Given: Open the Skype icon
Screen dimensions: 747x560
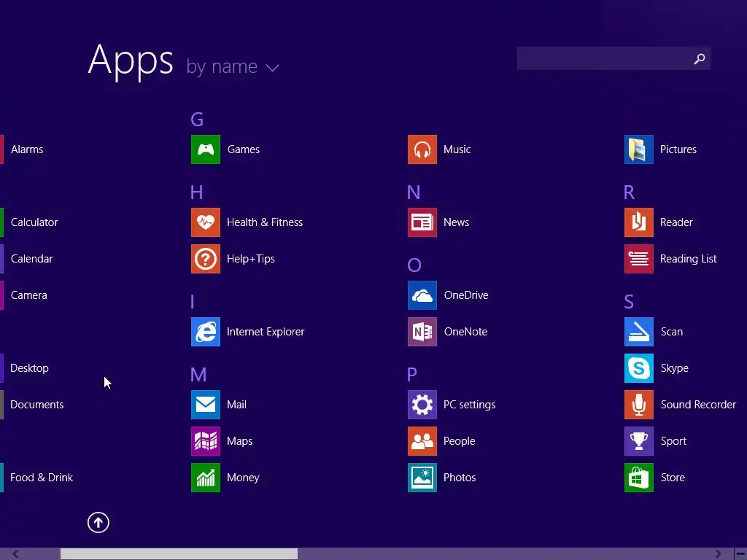Looking at the screenshot, I should pyautogui.click(x=639, y=368).
